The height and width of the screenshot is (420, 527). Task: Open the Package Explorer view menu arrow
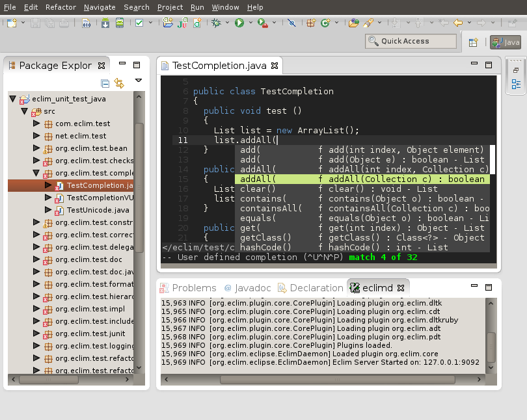[138, 81]
